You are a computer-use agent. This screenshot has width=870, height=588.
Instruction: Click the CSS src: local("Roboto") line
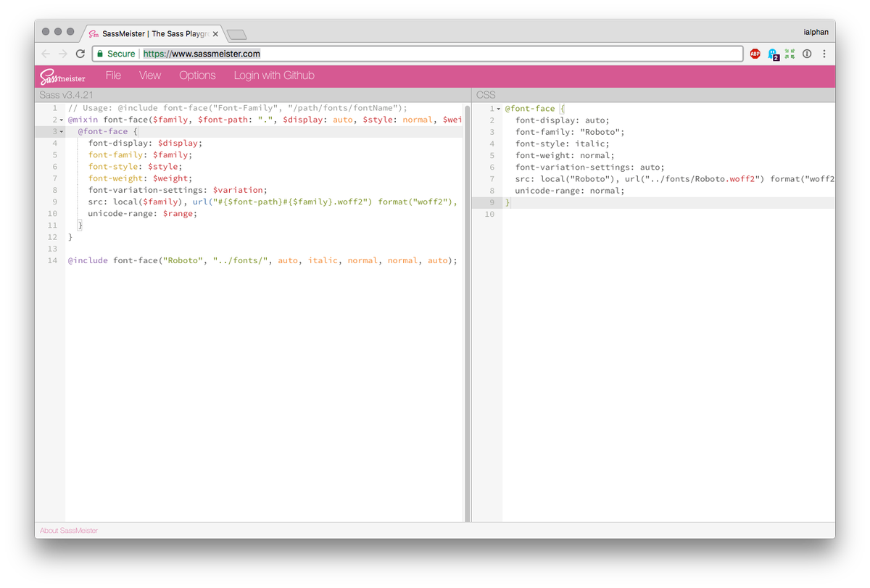[x=675, y=179]
